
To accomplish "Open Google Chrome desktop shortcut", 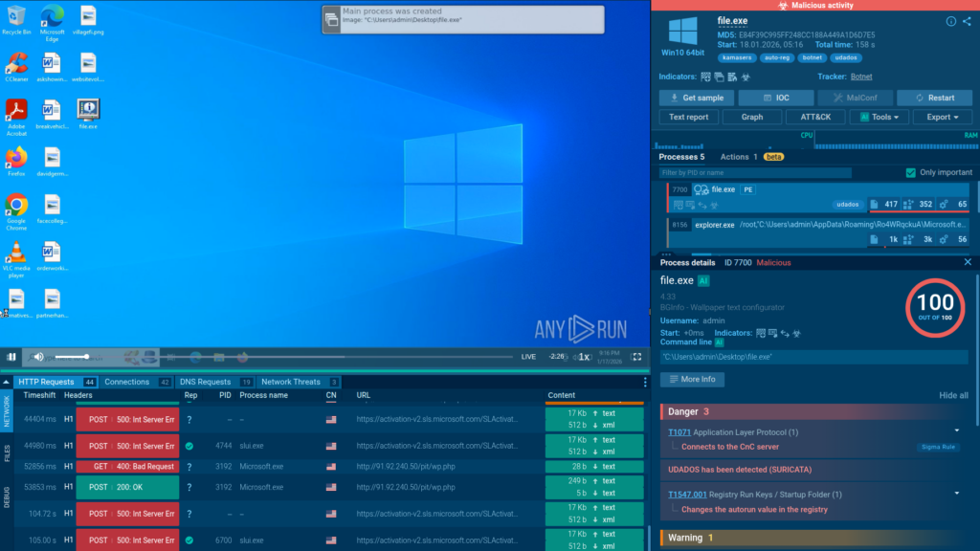I will click(16, 209).
